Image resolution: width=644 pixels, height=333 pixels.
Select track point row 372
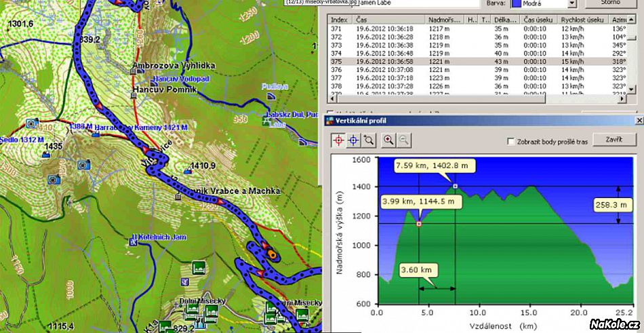click(x=478, y=37)
